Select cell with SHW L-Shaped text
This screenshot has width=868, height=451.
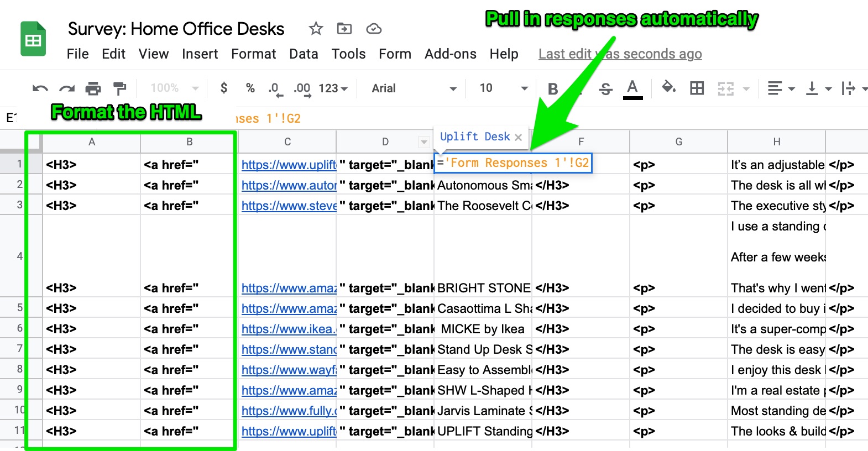click(483, 390)
